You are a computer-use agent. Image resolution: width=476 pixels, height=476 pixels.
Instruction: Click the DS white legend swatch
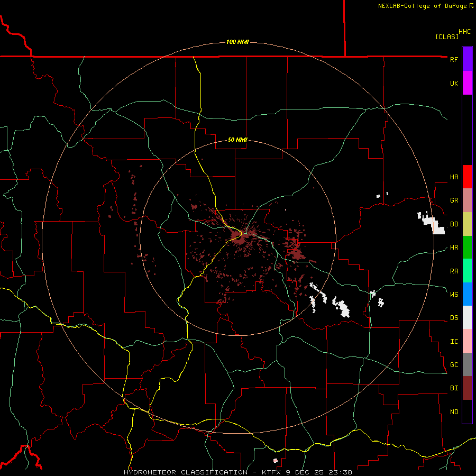467,317
